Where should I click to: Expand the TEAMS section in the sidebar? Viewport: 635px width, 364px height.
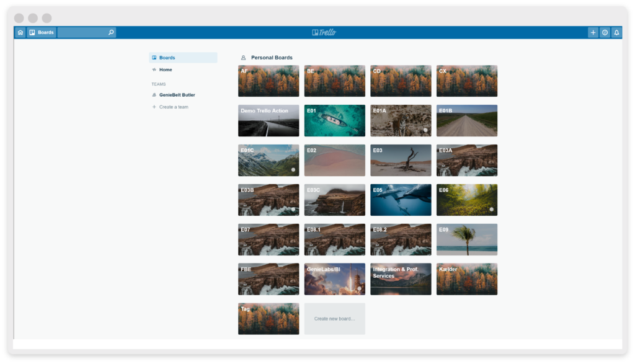click(159, 84)
